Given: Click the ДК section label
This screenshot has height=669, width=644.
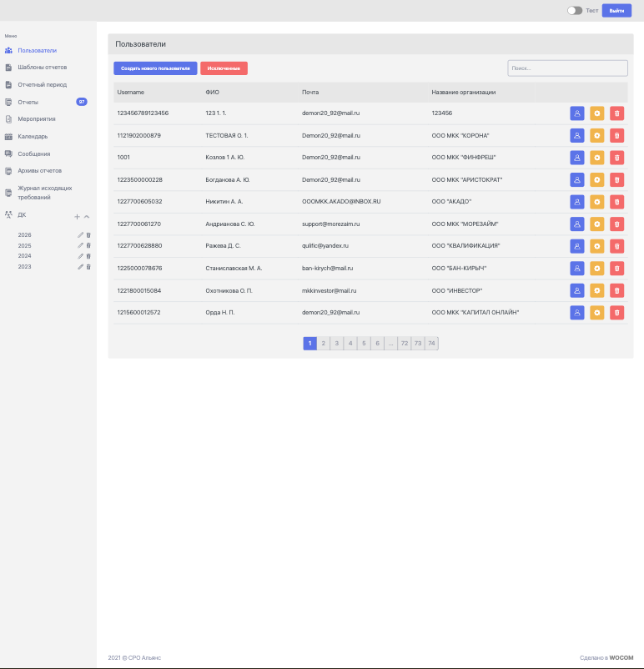Looking at the screenshot, I should pyautogui.click(x=22, y=215).
